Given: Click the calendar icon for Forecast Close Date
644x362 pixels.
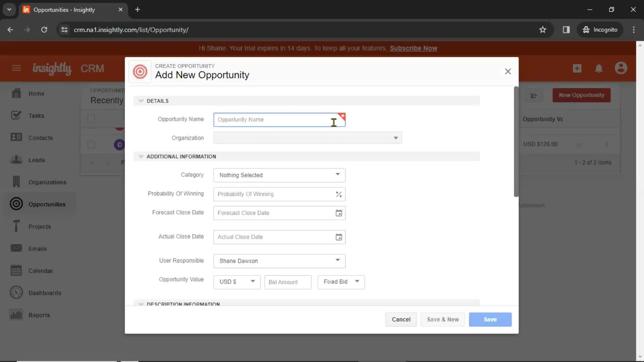Looking at the screenshot, I should (x=338, y=213).
